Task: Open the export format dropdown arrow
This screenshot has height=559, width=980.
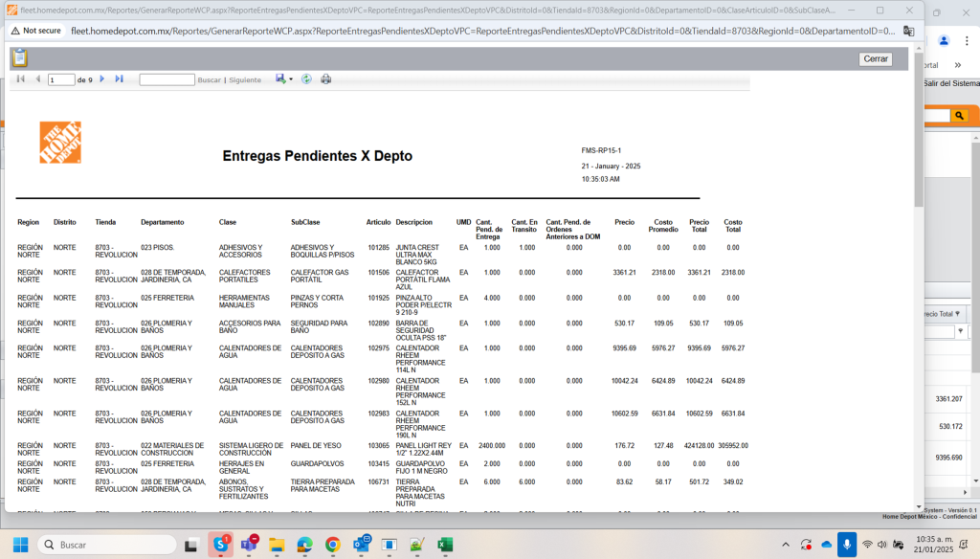Action: 291,79
